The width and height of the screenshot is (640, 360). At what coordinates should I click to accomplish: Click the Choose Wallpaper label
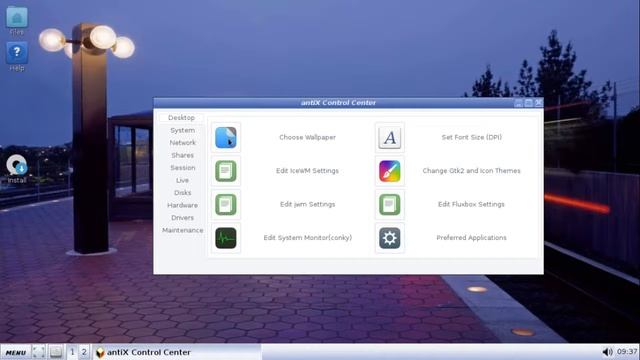click(x=307, y=138)
